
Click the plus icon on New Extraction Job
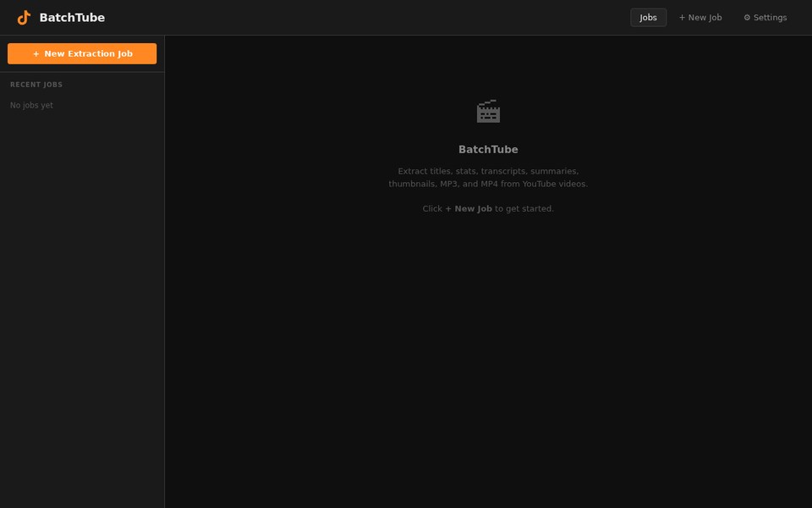(x=35, y=53)
